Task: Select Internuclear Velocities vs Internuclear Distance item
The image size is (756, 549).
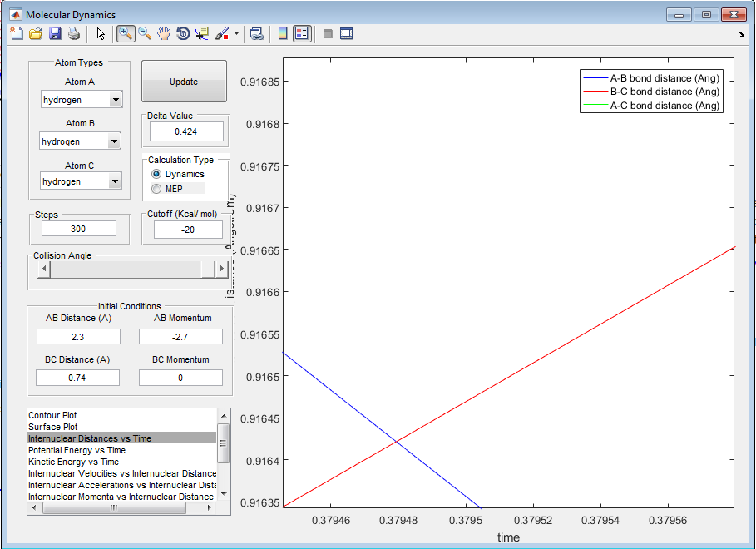Action: 122,473
